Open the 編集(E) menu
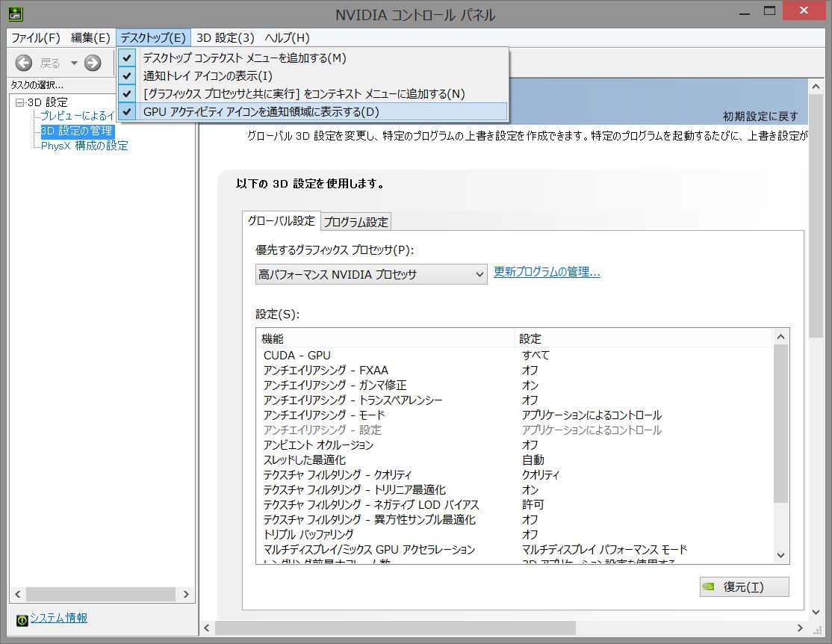 pyautogui.click(x=90, y=37)
